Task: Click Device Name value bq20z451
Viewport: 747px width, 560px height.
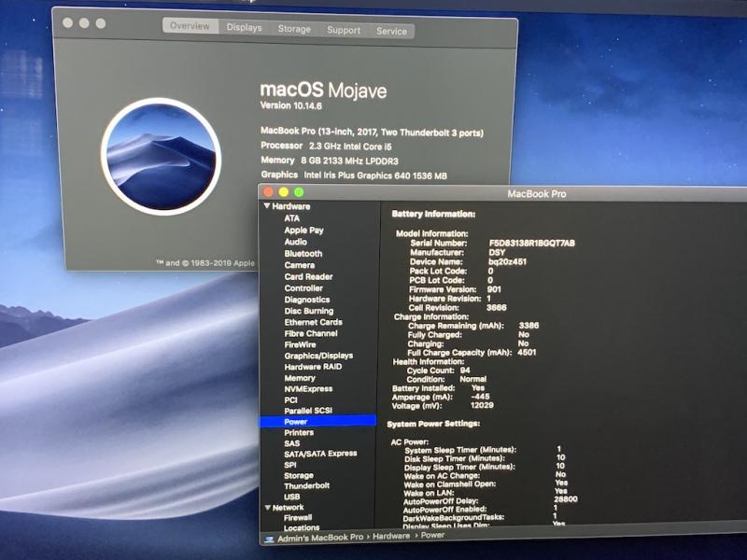Action: 507,261
